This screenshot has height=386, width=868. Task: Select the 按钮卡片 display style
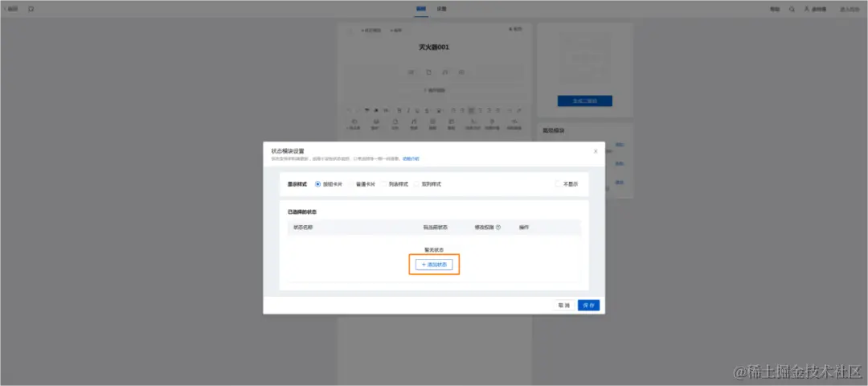click(329, 184)
